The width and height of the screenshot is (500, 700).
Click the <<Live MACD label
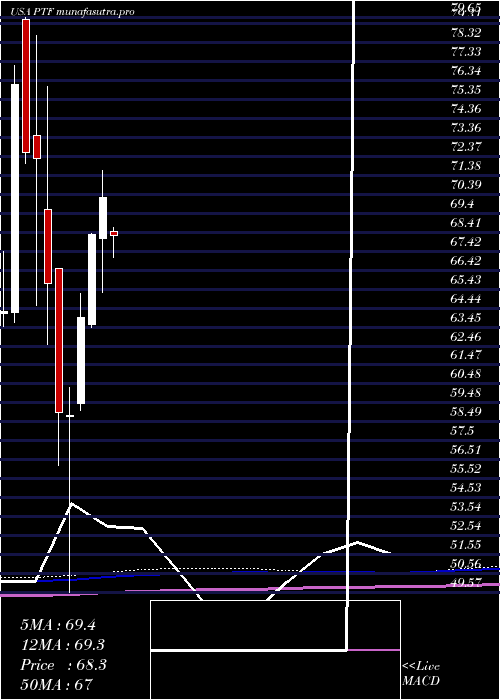coord(421,674)
